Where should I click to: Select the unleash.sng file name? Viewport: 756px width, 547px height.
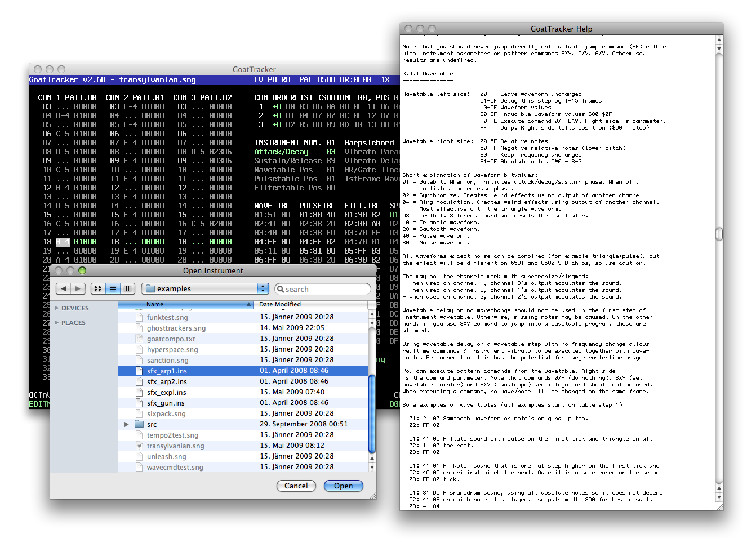(x=166, y=456)
